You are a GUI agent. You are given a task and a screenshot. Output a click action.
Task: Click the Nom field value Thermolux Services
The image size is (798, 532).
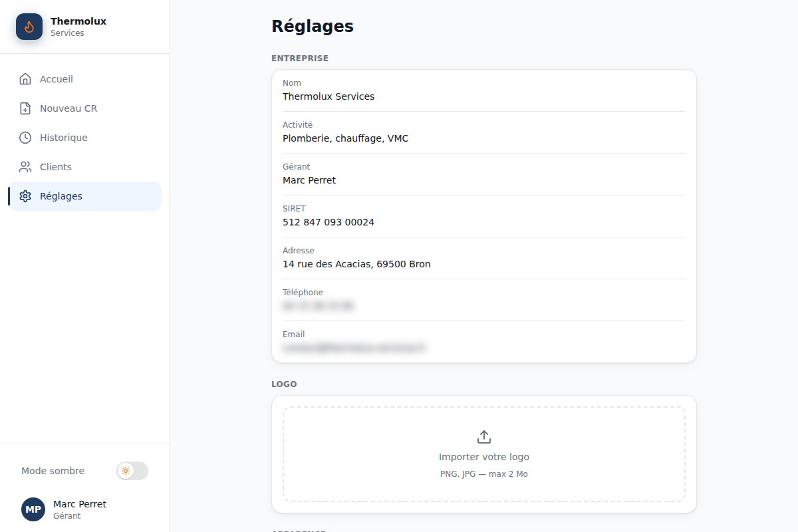coord(329,96)
